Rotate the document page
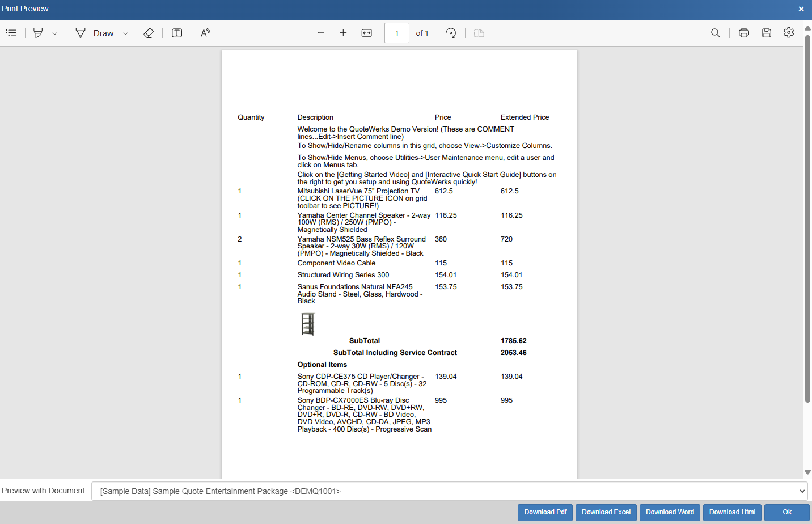Image resolution: width=812 pixels, height=524 pixels. pyautogui.click(x=451, y=33)
